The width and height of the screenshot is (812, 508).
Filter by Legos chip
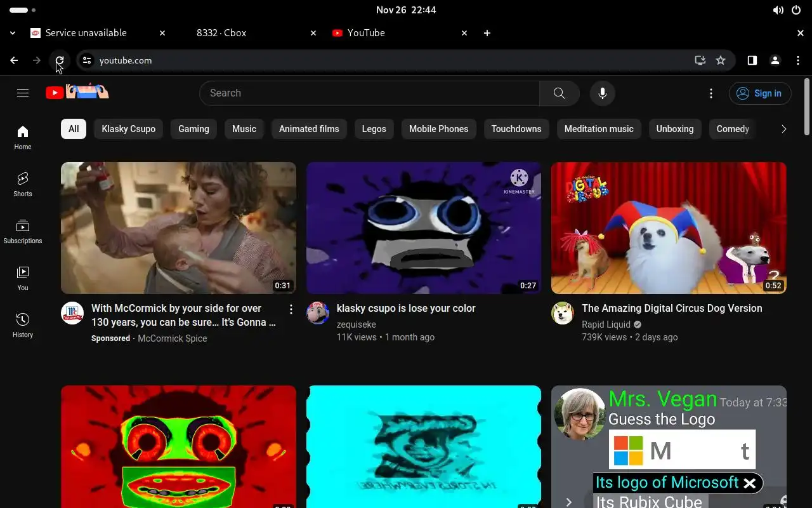tap(374, 129)
